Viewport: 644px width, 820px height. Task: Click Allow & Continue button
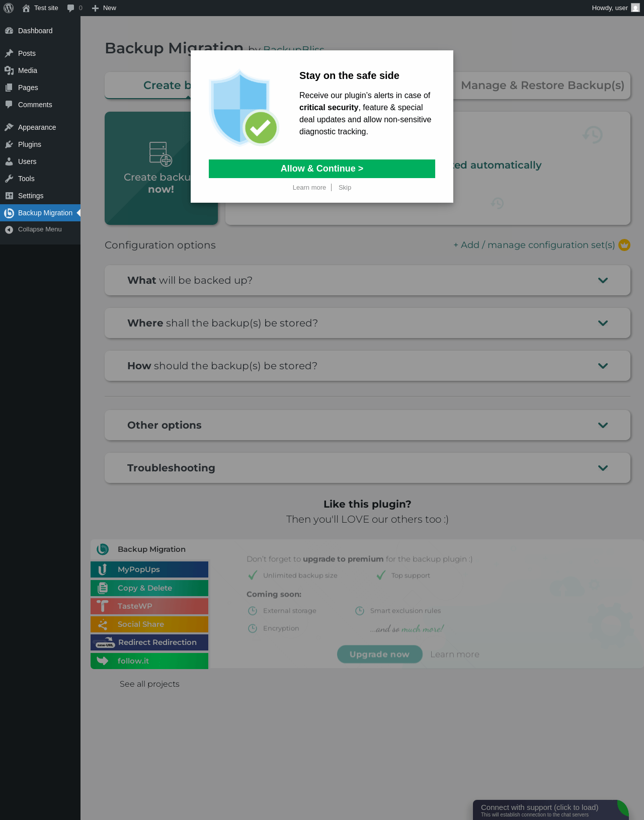coord(322,169)
